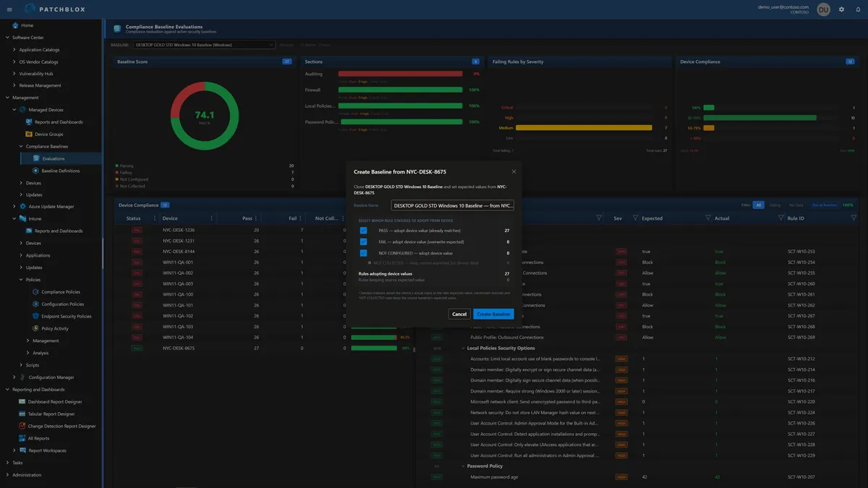Screen dimensions: 868x488
Task: Expand the Tasks section
Action: [x=8, y=463]
